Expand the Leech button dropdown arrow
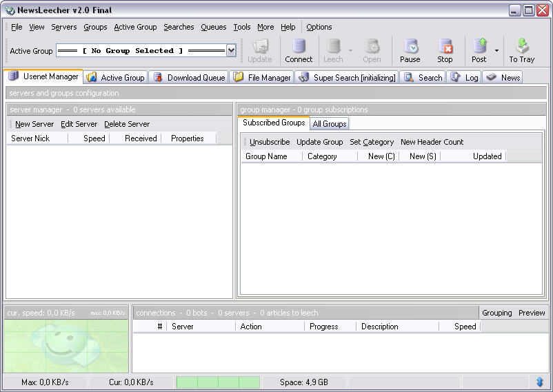 click(350, 51)
